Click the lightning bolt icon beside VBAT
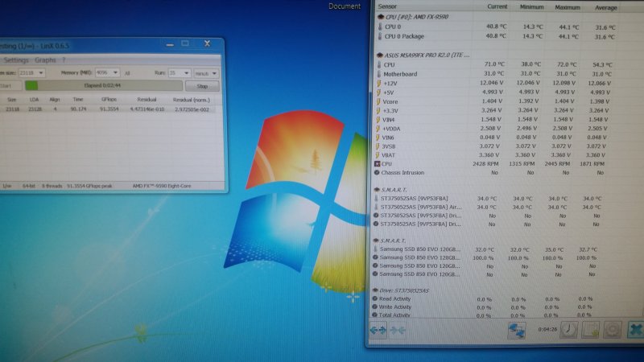The image size is (644, 362). click(x=378, y=155)
